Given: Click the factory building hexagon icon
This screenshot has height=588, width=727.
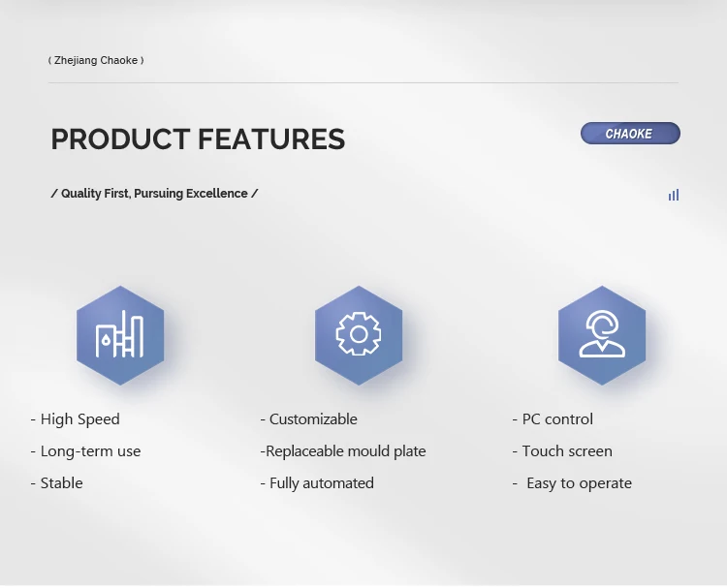Looking at the screenshot, I should (120, 335).
